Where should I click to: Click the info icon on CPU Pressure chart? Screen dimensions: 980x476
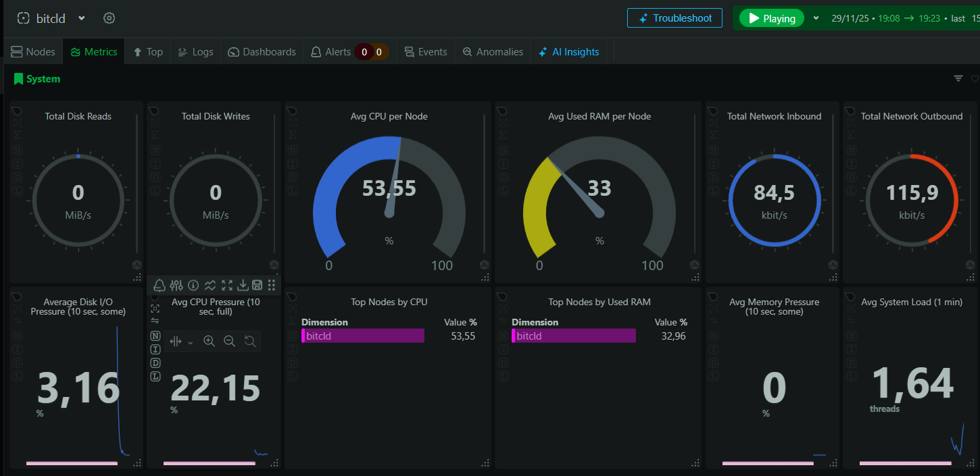pos(193,285)
